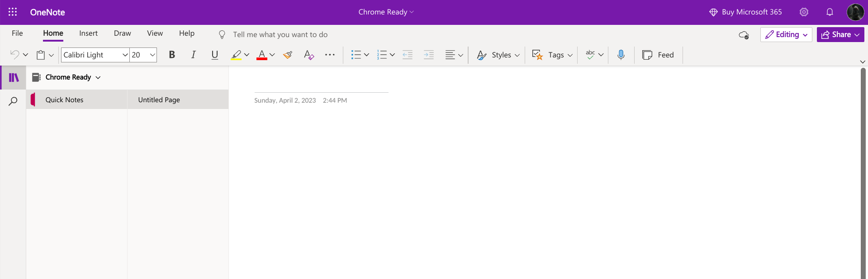Expand numbering library arrow

pyautogui.click(x=392, y=55)
